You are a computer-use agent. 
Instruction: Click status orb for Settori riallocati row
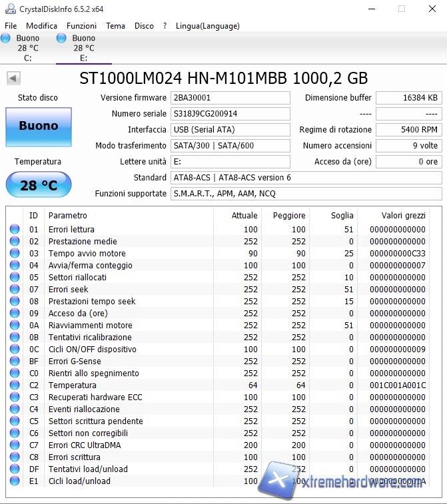(x=15, y=278)
